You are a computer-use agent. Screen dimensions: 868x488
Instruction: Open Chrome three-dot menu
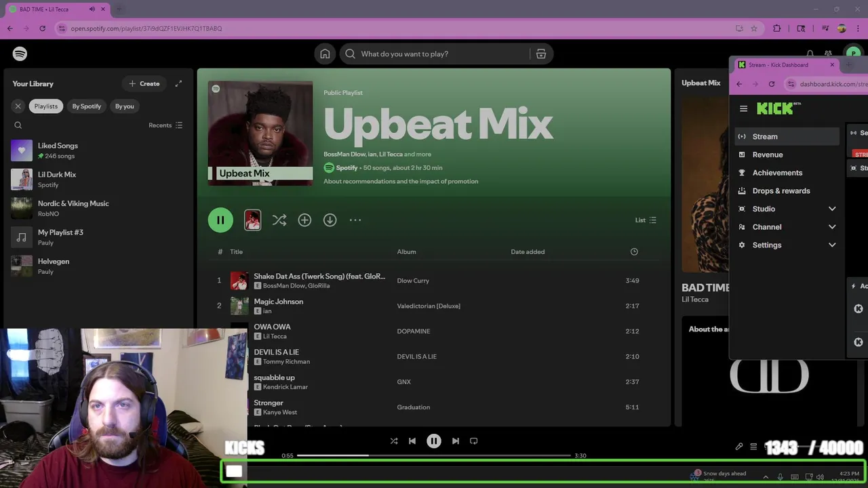tap(859, 28)
